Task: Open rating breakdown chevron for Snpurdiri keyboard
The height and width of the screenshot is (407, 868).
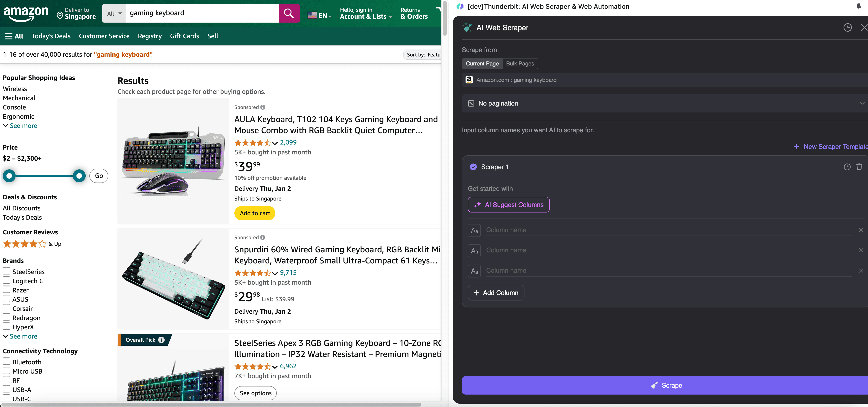Action: pos(275,274)
